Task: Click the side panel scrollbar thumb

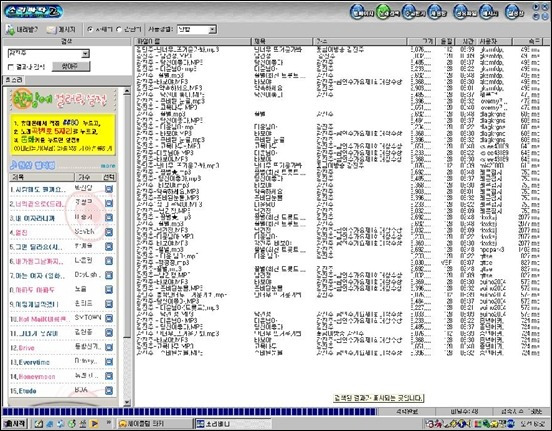Action: [127, 217]
